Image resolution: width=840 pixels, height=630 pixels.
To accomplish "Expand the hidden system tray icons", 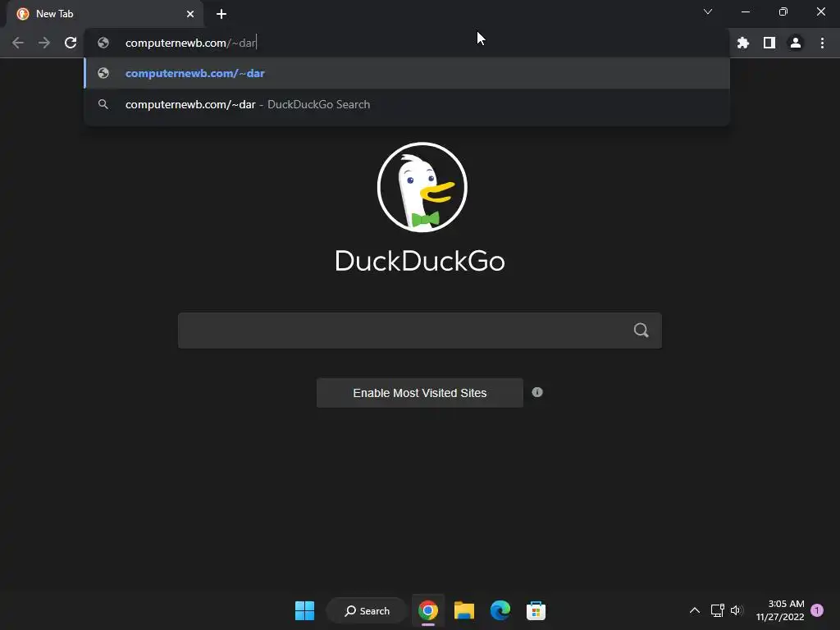I will [694, 610].
